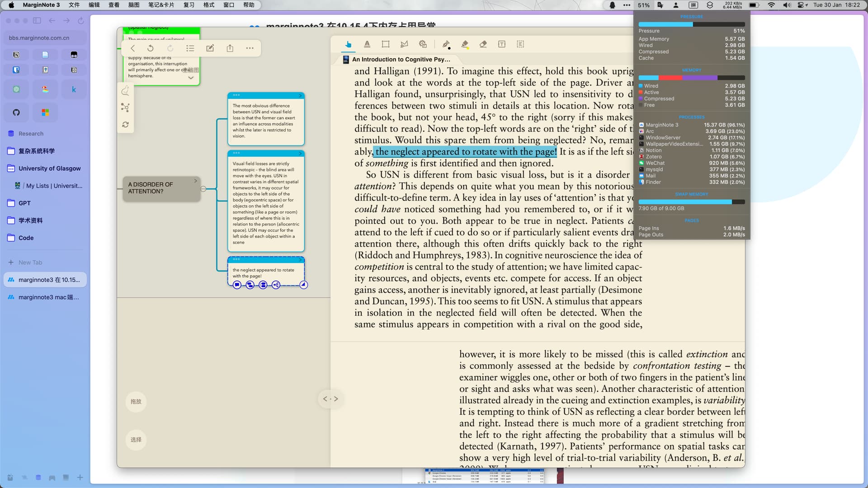This screenshot has width=868, height=488.
Task: Select the text highlight tool
Action: point(367,44)
